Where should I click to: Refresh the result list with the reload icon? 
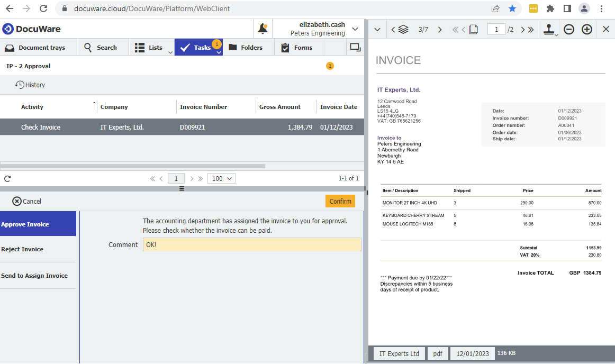click(x=7, y=178)
